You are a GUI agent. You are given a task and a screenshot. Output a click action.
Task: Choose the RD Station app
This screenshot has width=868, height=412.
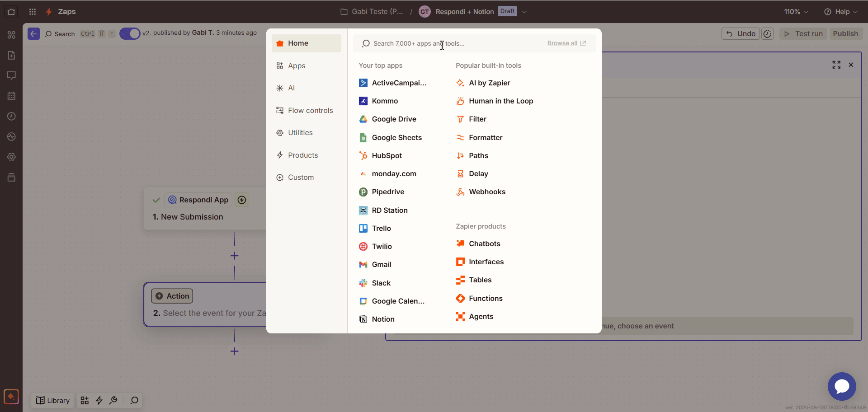click(383, 211)
